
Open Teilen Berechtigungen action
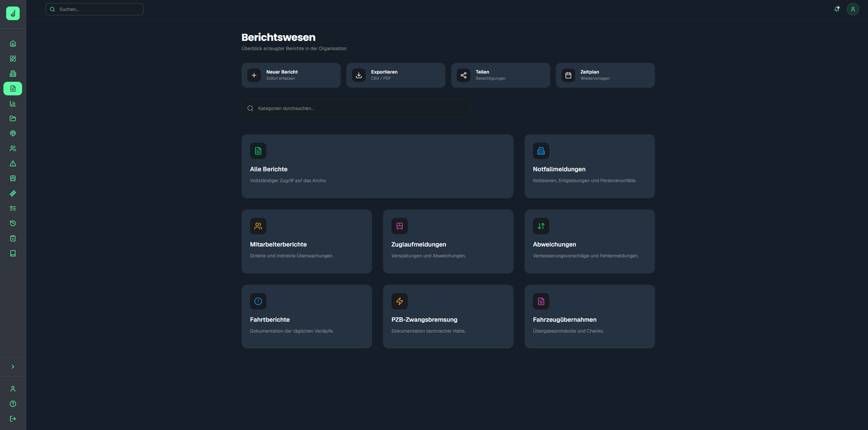click(500, 75)
